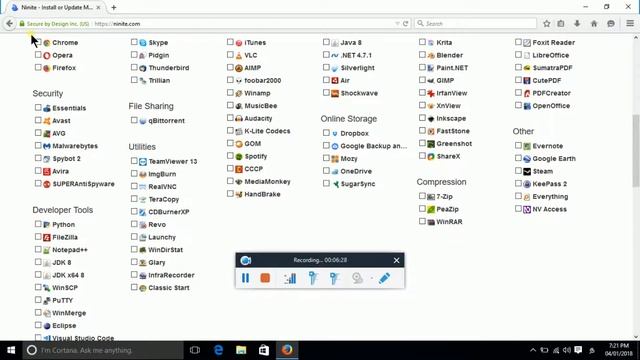This screenshot has width=640, height=360.
Task: Click the TeamViewer 13 icon
Action: click(x=143, y=162)
